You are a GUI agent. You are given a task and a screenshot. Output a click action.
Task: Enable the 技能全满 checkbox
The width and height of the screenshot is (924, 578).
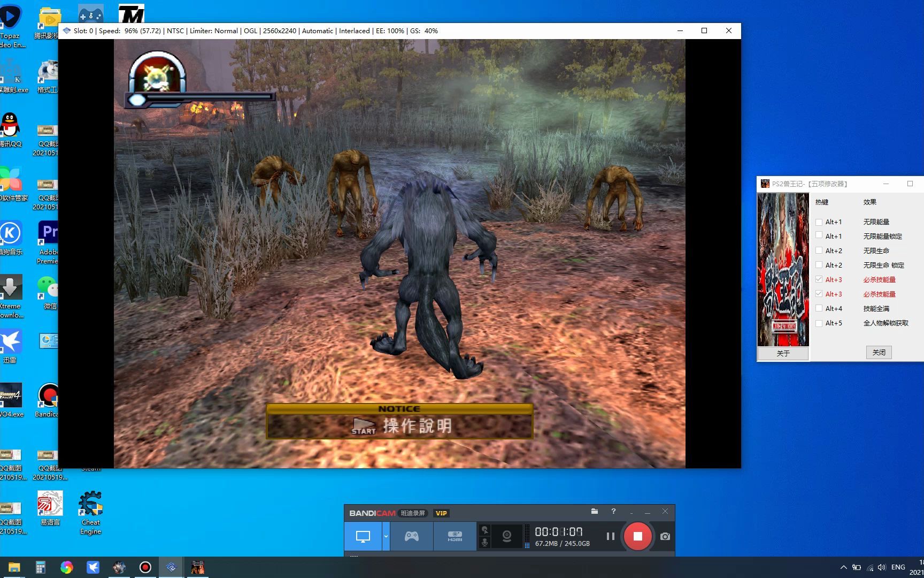click(x=819, y=308)
